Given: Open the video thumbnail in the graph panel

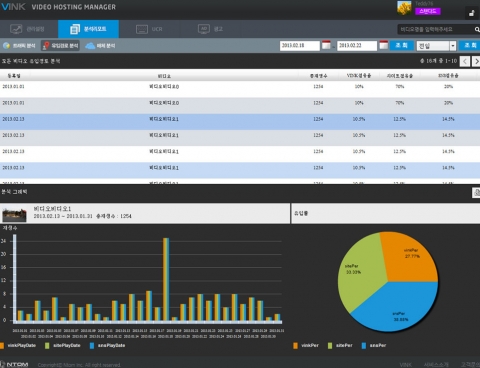Looking at the screenshot, I should [14, 215].
